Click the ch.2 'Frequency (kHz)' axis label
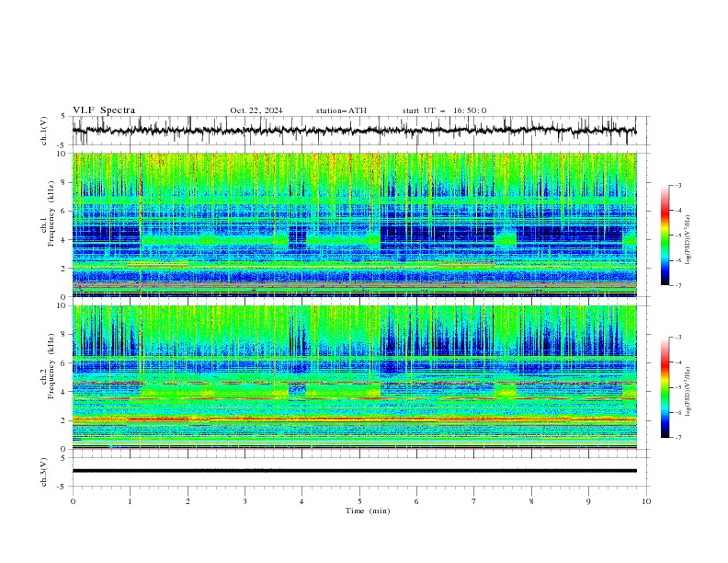The height and width of the screenshot is (563, 728). click(51, 366)
